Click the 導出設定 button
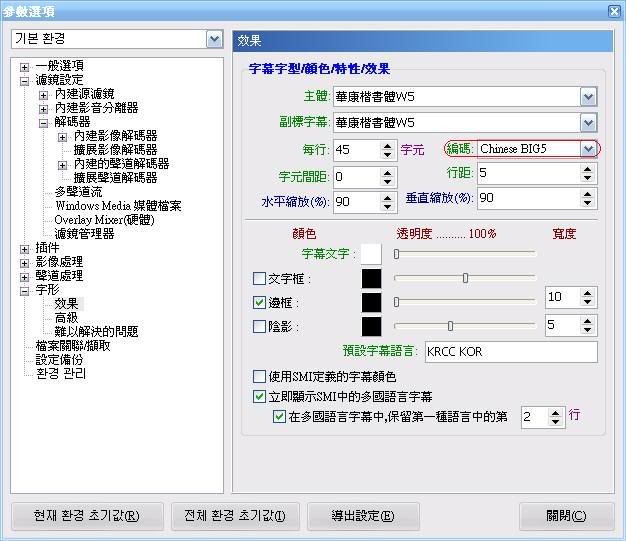 [362, 516]
